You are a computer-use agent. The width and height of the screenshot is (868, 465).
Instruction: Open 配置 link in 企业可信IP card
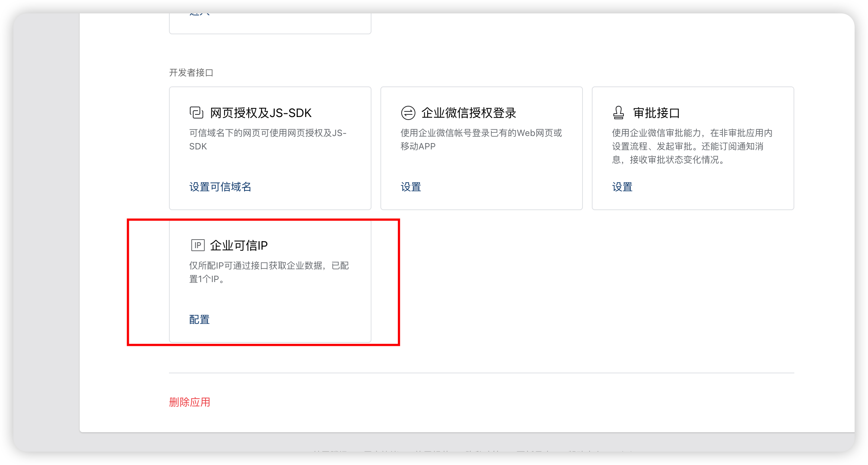199,319
